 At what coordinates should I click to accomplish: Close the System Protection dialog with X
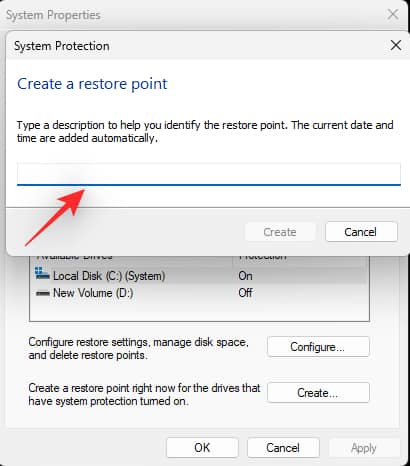pos(396,45)
